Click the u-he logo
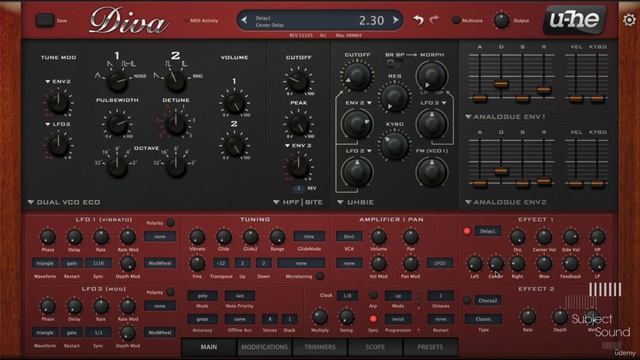The height and width of the screenshot is (360, 640). tap(574, 19)
